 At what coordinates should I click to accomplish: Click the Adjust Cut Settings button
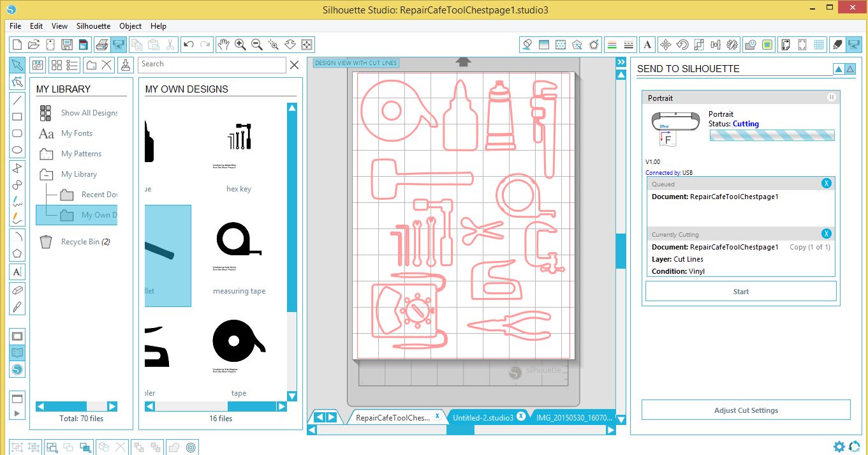coord(746,410)
